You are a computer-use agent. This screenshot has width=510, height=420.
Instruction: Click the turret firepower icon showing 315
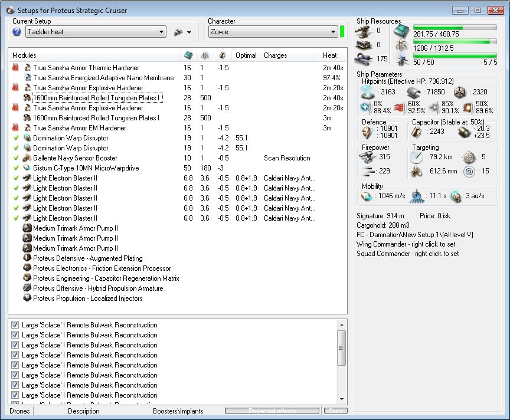click(x=367, y=157)
